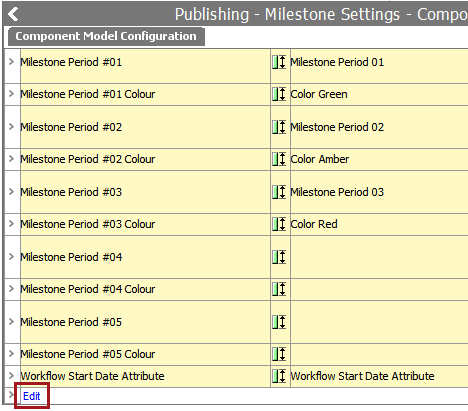Select the Milestone Period #04 Colour label
This screenshot has width=468, height=411.
coord(88,289)
